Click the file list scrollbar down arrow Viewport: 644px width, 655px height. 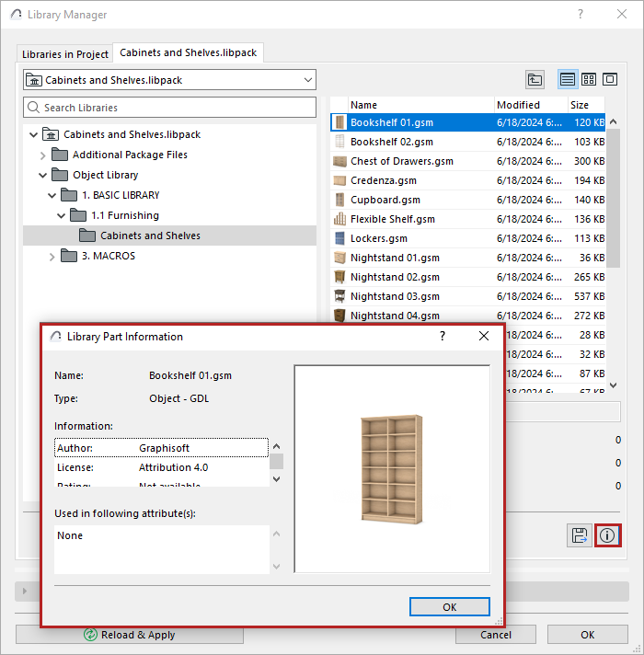[x=613, y=385]
